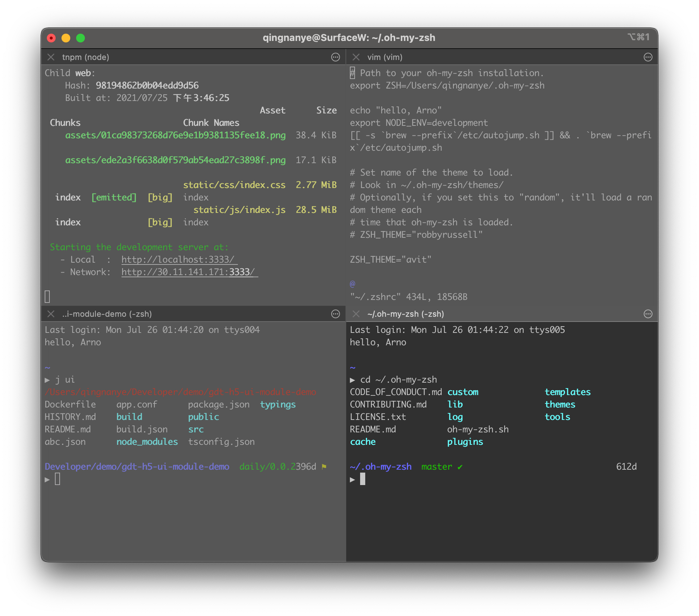Click the vim status "~/.zshrc" 434L

408,297
